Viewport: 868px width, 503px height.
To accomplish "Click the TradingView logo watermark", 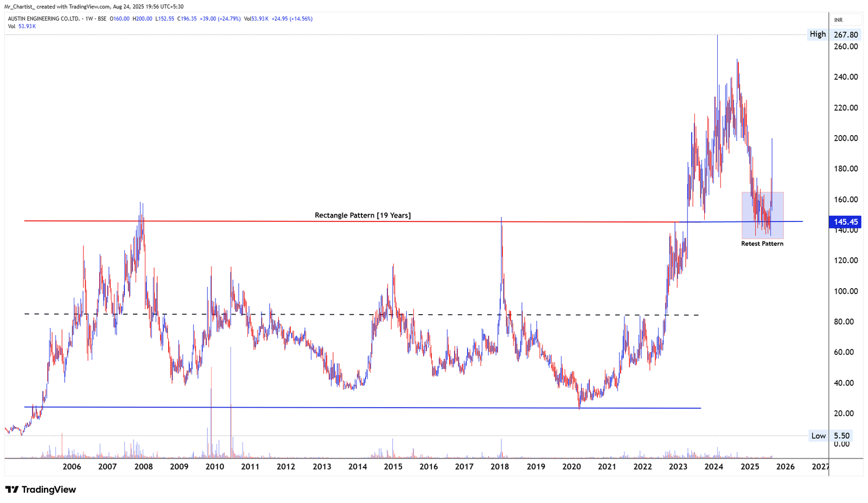I will (x=41, y=489).
